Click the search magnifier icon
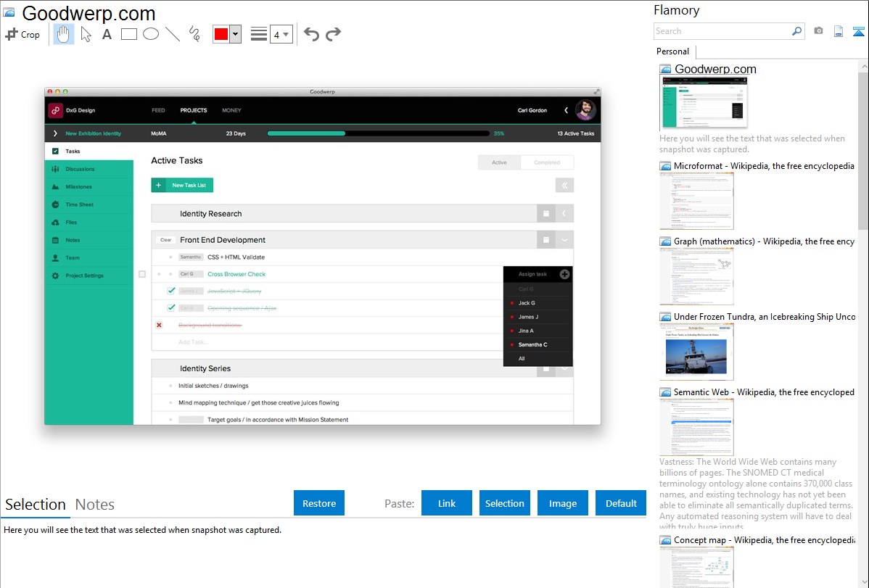This screenshot has width=869, height=588. pos(796,31)
